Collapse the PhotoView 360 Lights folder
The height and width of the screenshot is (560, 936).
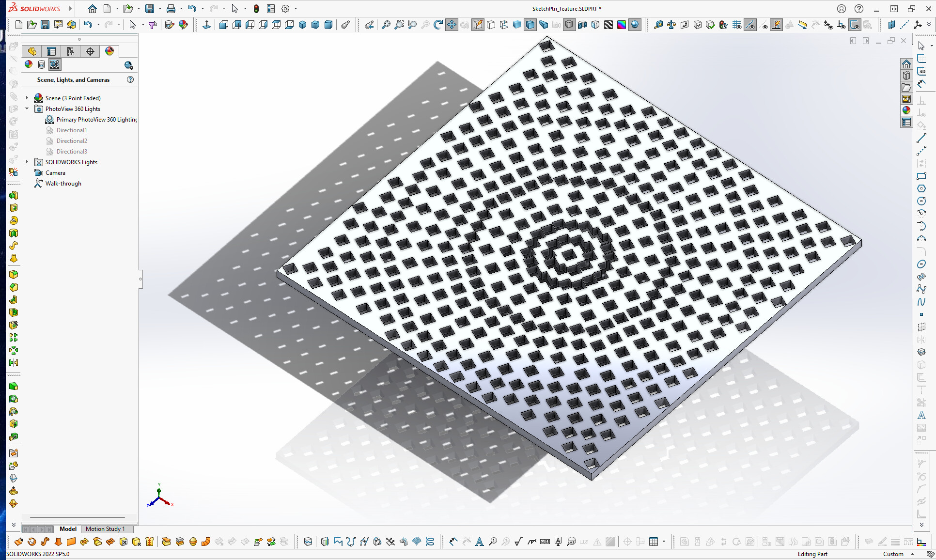click(27, 109)
